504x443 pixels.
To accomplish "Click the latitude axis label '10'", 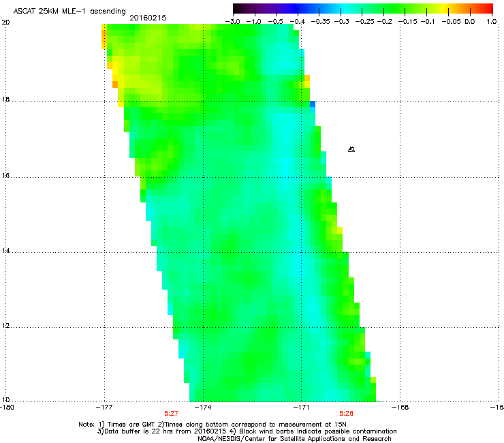I will pyautogui.click(x=5, y=400).
